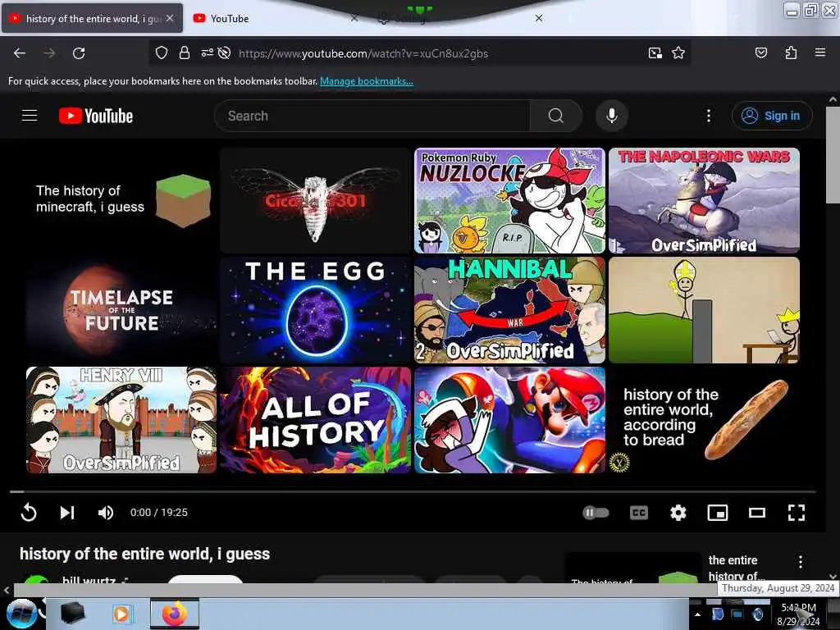Mute the video volume
The width and height of the screenshot is (840, 630).
point(106,513)
